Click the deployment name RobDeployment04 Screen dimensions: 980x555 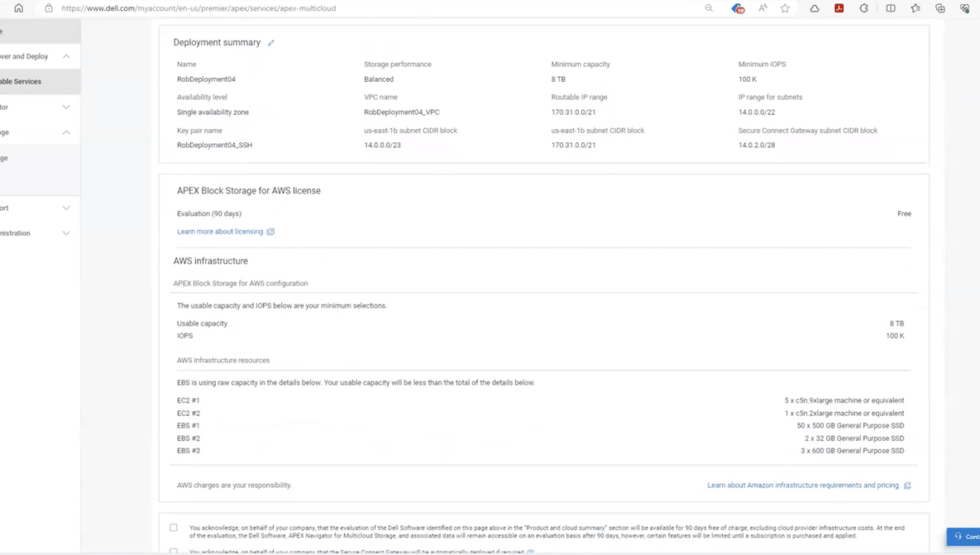(206, 80)
